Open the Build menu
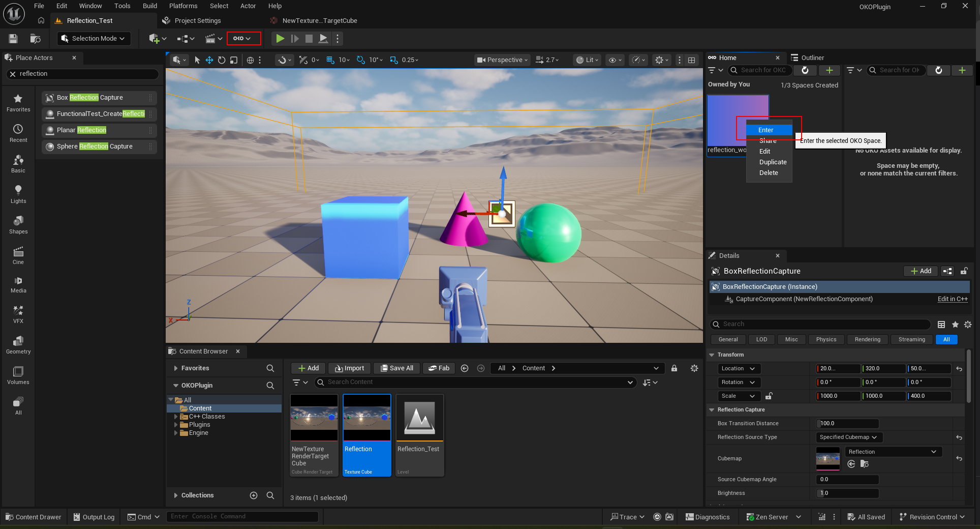Screen dimensions: 980x529 coord(150,6)
